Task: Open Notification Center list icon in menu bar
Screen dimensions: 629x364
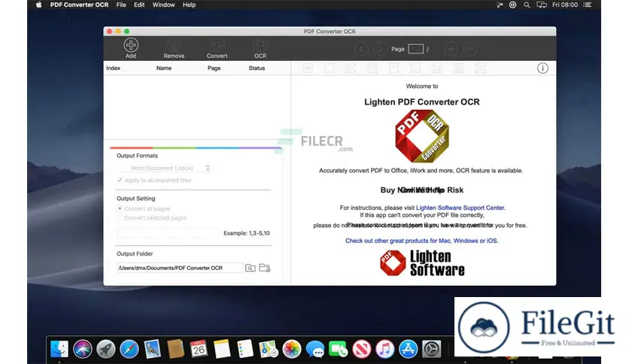Action: pos(588,5)
